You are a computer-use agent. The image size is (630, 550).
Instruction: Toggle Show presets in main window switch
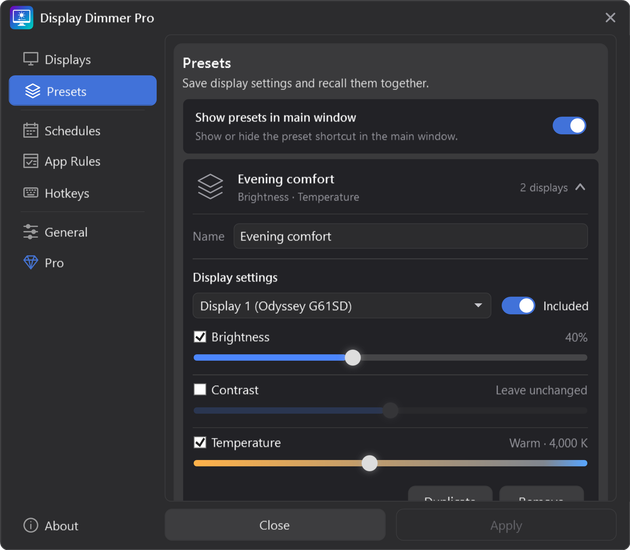pyautogui.click(x=569, y=126)
